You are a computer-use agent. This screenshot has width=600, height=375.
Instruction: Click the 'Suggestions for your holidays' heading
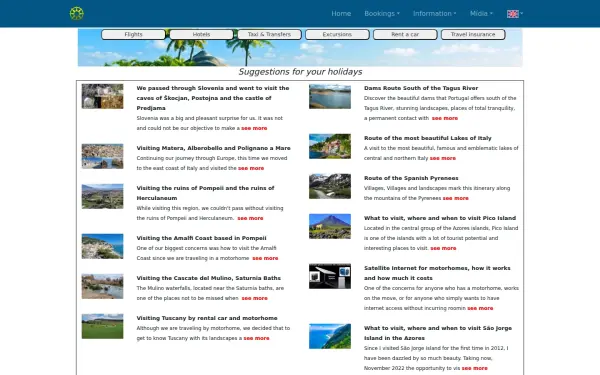point(300,72)
